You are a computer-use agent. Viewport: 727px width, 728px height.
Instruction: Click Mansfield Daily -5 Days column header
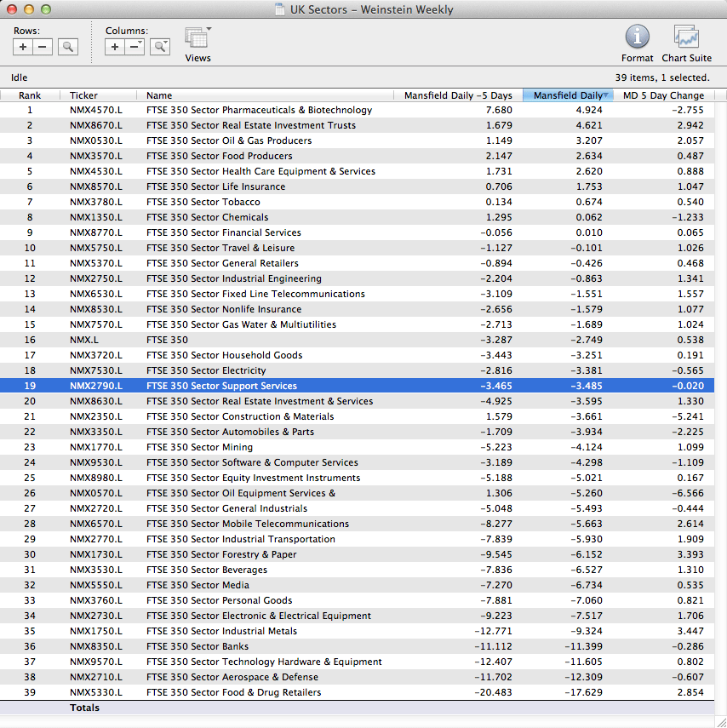coord(458,95)
